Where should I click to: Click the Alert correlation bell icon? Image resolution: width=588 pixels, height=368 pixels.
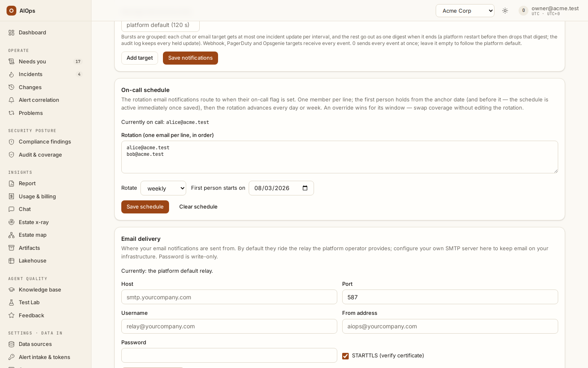pos(11,100)
